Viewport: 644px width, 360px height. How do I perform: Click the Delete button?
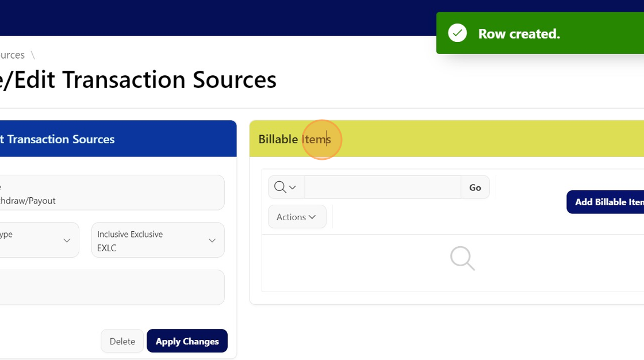pos(122,341)
